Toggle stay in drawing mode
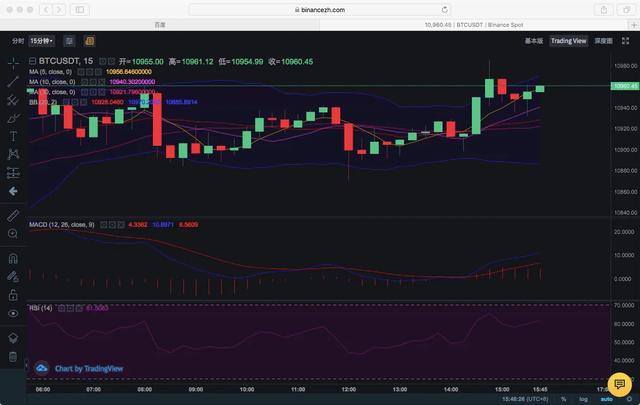This screenshot has width=640, height=405. [13, 277]
